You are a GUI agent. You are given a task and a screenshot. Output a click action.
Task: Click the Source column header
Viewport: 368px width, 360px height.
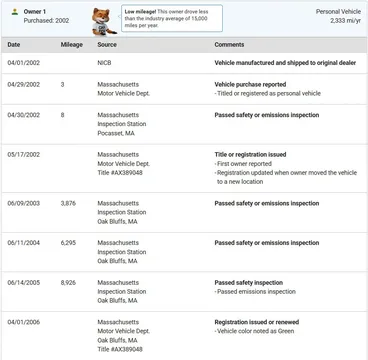coord(107,45)
